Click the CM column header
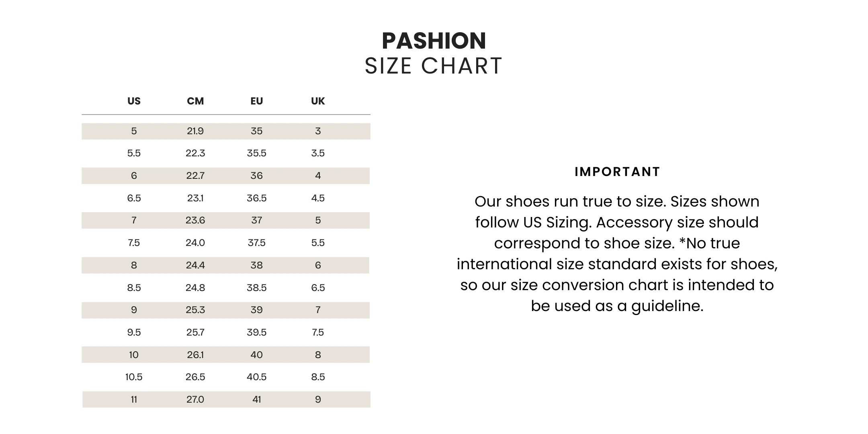The image size is (868, 434). (x=195, y=101)
